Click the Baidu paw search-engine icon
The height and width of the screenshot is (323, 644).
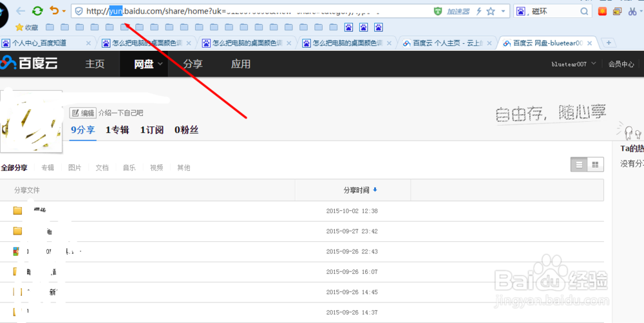pos(521,12)
